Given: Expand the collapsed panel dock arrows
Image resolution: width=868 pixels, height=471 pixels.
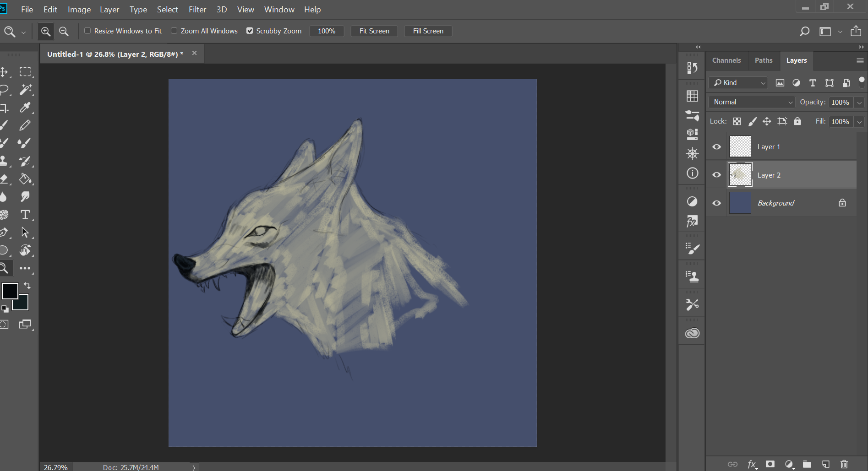Looking at the screenshot, I should click(698, 47).
